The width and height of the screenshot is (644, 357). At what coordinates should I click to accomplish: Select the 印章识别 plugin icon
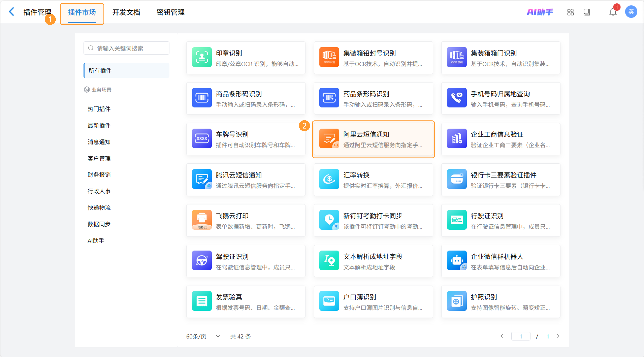coord(202,57)
